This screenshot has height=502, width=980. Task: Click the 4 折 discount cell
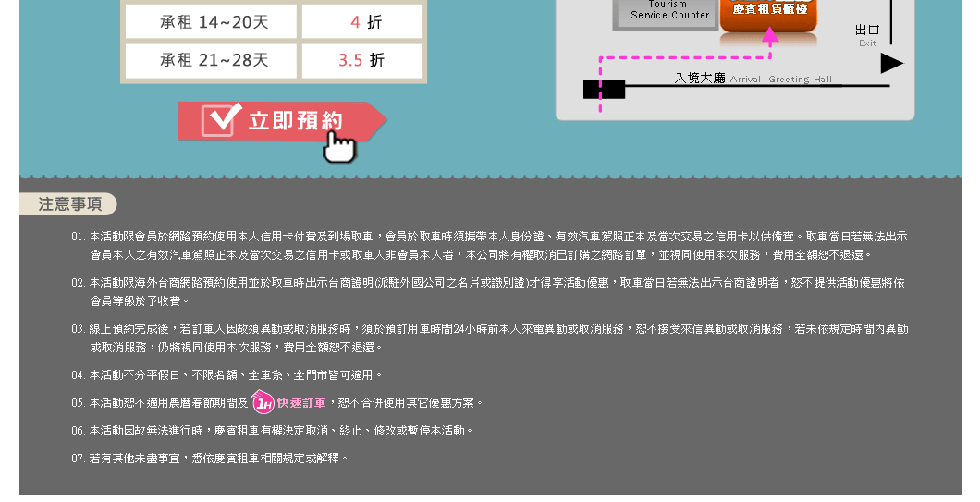click(361, 22)
